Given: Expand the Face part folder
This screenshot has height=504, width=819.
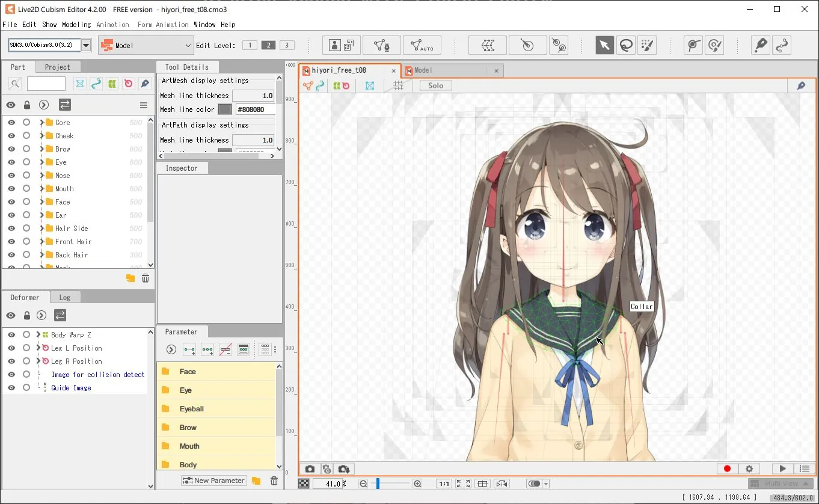Looking at the screenshot, I should [x=41, y=201].
